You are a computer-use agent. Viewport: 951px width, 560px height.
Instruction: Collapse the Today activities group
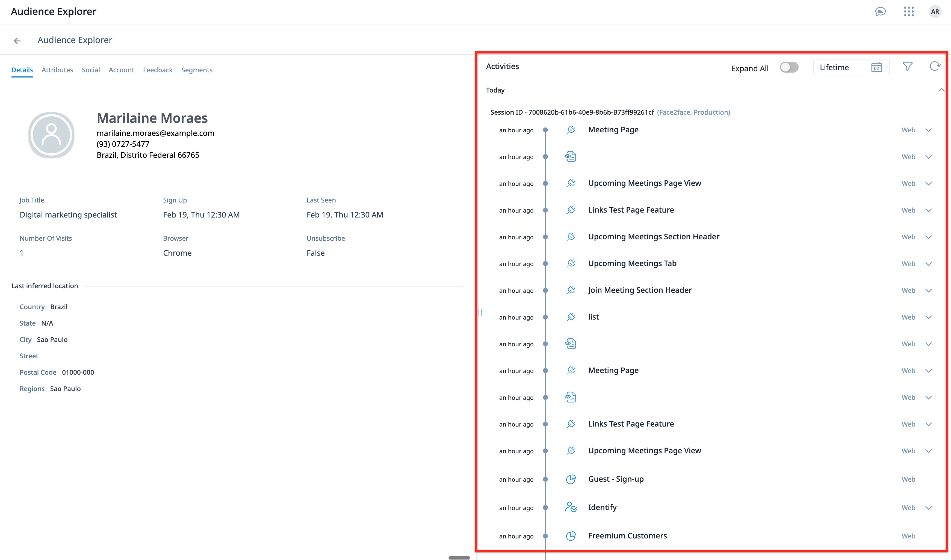941,90
